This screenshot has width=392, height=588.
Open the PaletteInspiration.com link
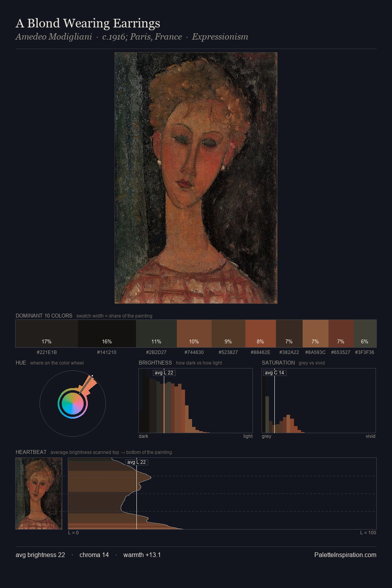pyautogui.click(x=345, y=555)
